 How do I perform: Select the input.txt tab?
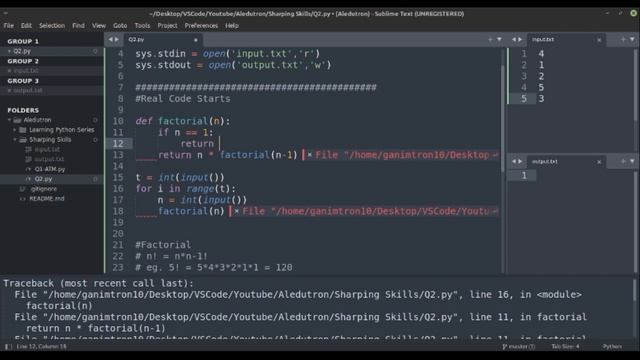[566, 40]
